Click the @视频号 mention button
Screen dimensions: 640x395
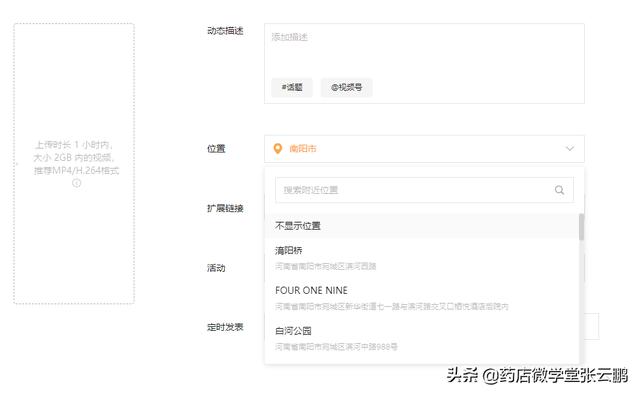coord(347,87)
